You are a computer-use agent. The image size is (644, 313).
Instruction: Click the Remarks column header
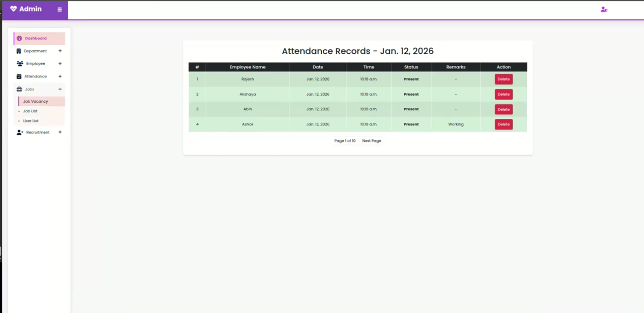(x=456, y=67)
